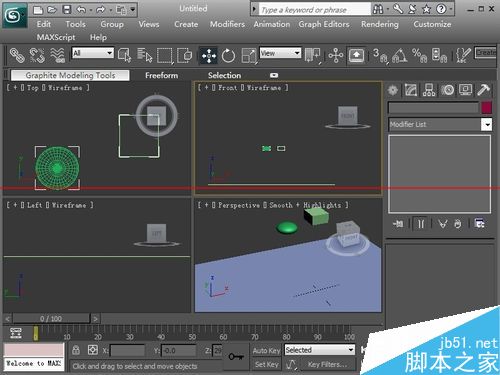Switch to the Graphite Modeling Tools tab
500x375 pixels.
tap(70, 75)
